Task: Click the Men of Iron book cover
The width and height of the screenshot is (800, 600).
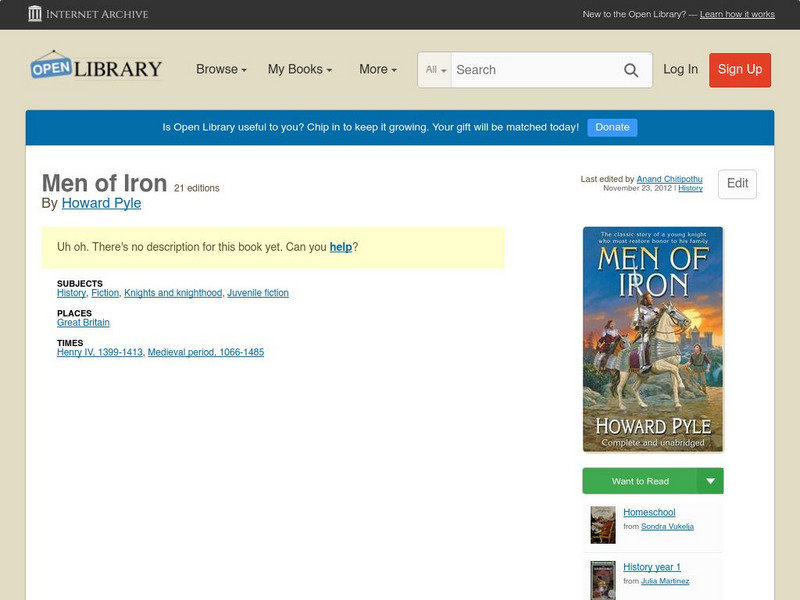Action: (x=652, y=339)
